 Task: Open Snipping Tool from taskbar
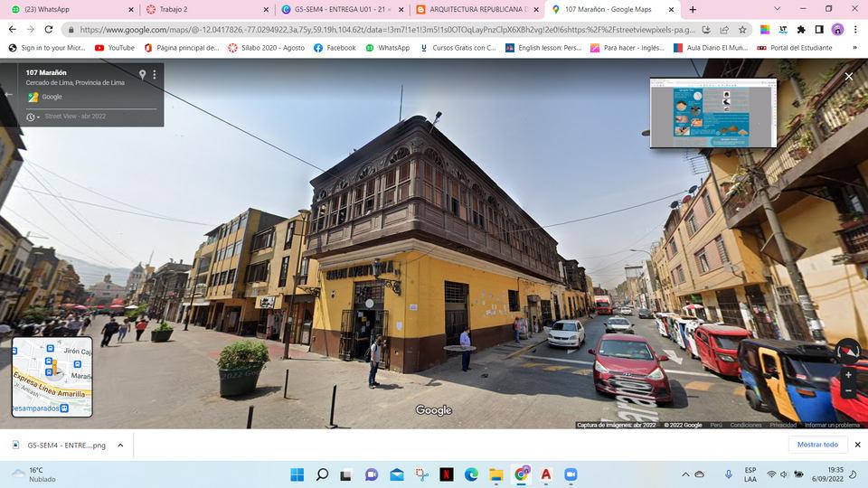422,474
